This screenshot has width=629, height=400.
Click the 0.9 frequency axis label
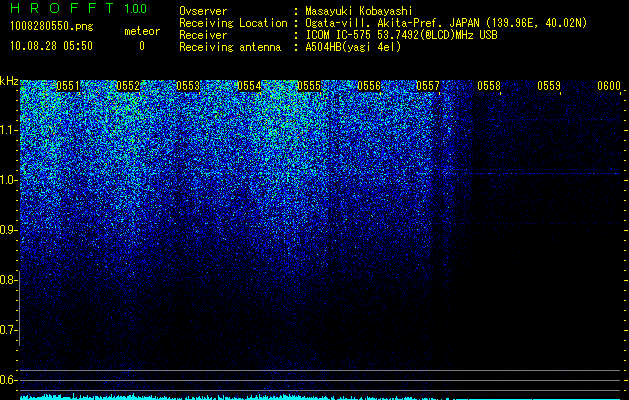[8, 230]
